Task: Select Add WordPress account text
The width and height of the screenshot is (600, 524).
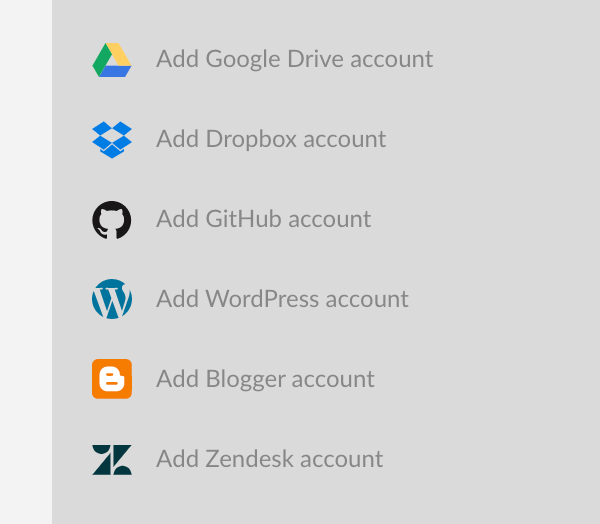Action: pos(282,299)
